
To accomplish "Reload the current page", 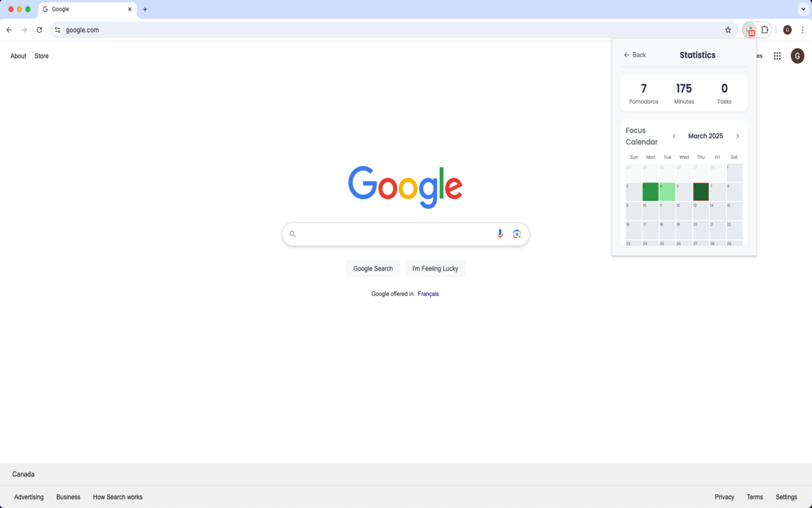I will tap(39, 29).
